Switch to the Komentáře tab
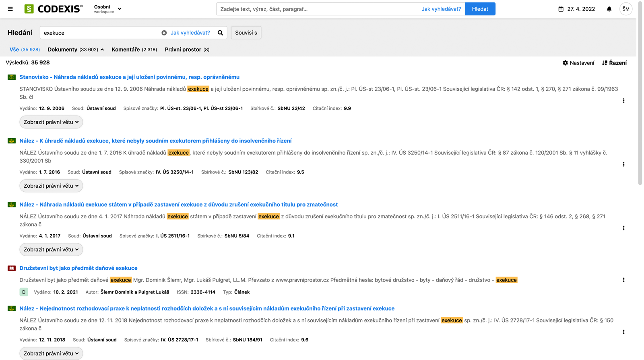Viewport: 644px width, 360px height. (x=134, y=50)
